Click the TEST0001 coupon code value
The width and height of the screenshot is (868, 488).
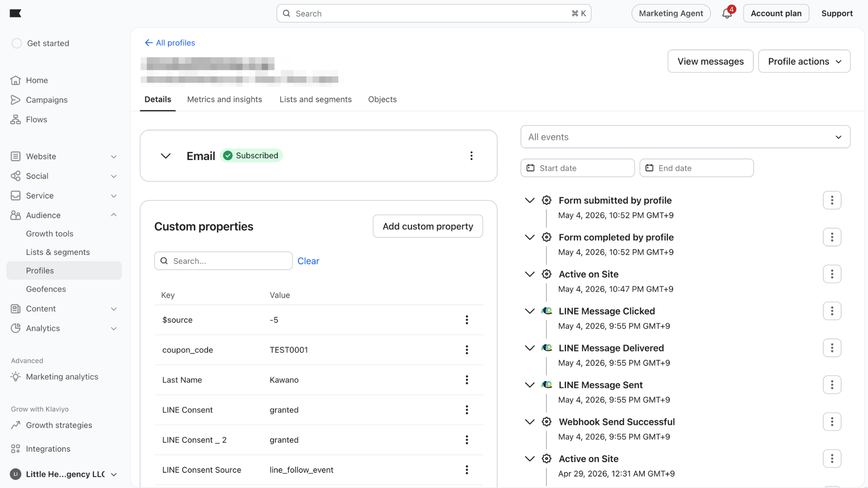(x=288, y=350)
